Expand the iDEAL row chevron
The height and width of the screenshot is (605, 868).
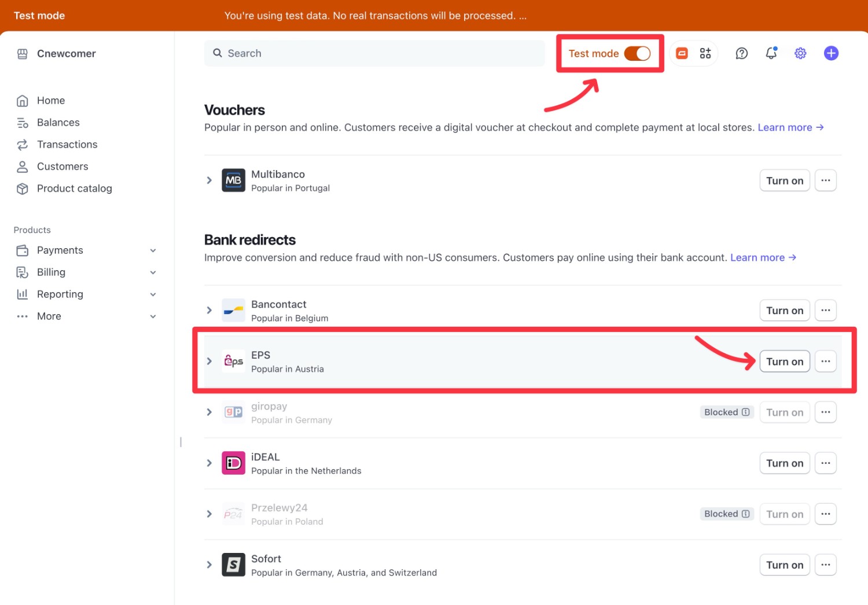(209, 463)
